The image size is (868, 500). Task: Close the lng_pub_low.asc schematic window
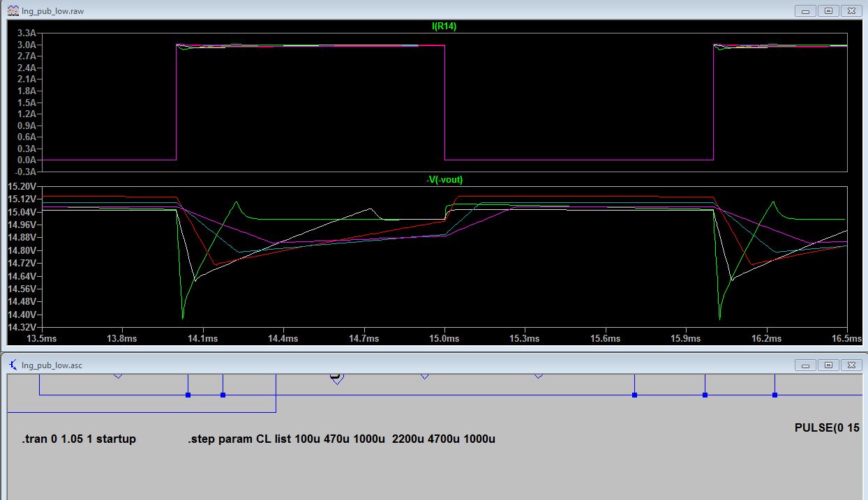point(851,365)
